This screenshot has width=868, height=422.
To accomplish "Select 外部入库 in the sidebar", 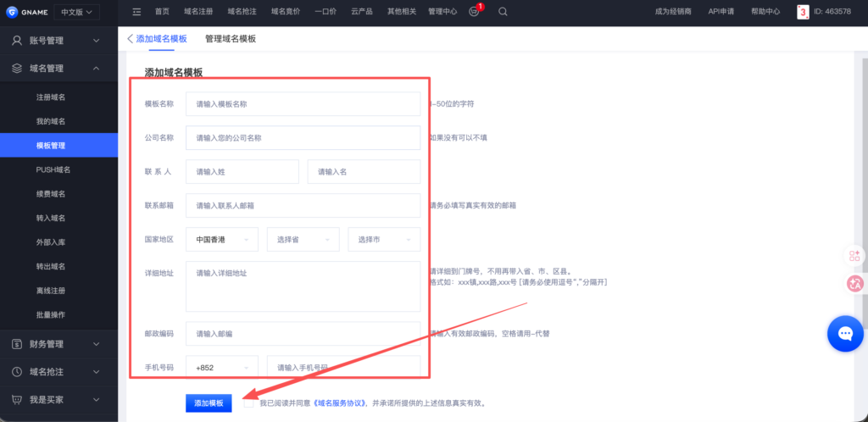I will point(51,242).
